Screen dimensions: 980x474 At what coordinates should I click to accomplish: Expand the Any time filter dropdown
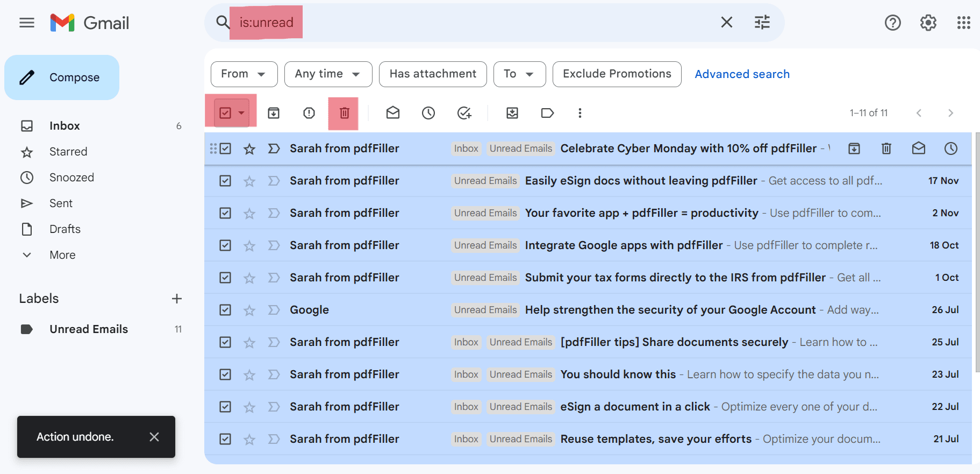pyautogui.click(x=327, y=74)
